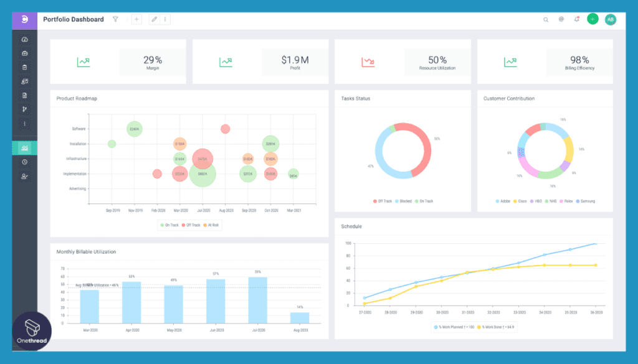638x364 pixels.
Task: Toggle At Risk in Product Roadmap legend
Action: [211, 225]
